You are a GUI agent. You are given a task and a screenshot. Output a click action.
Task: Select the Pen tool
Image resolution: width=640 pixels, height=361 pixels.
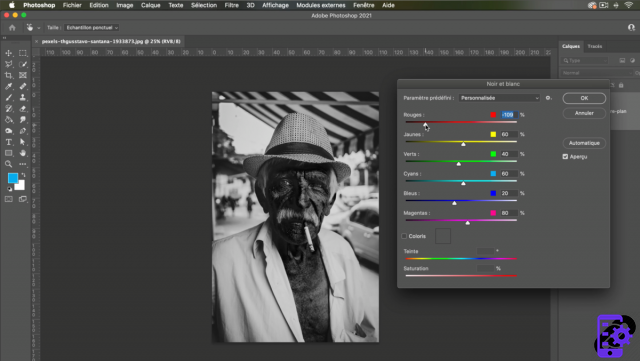pyautogui.click(x=23, y=131)
